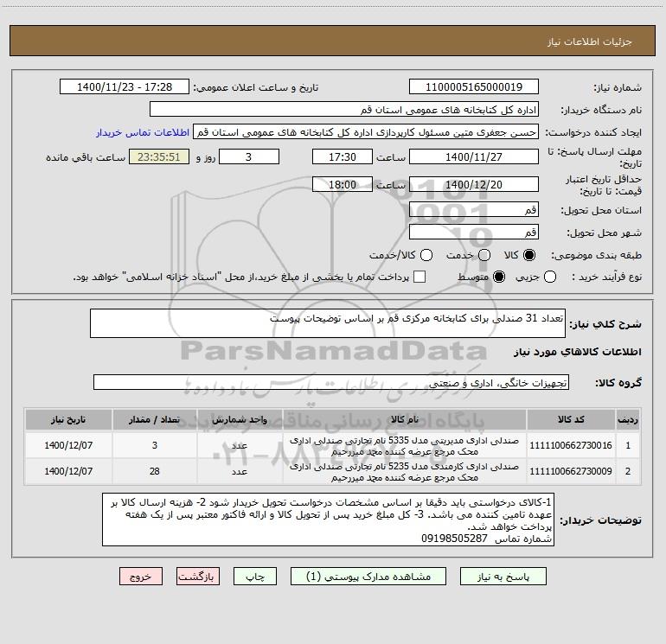Screen dimensions: 666x644
Task: Click the delivery city field قم
Action: [474, 233]
